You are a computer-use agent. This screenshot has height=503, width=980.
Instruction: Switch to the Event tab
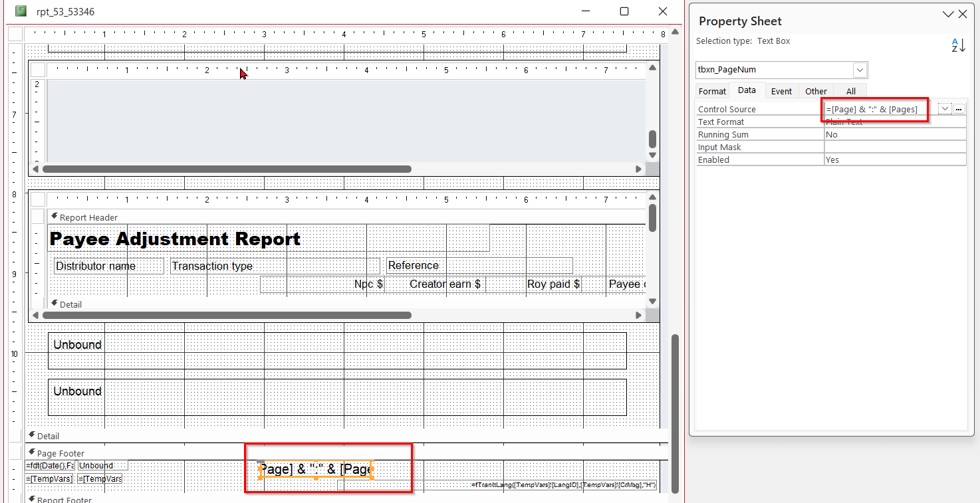tap(781, 91)
